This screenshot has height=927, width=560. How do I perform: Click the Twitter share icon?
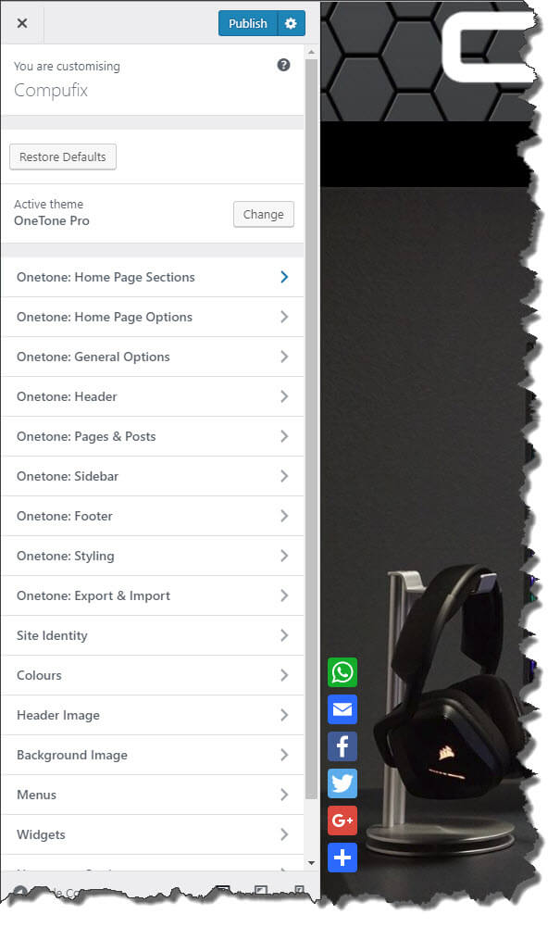[342, 783]
